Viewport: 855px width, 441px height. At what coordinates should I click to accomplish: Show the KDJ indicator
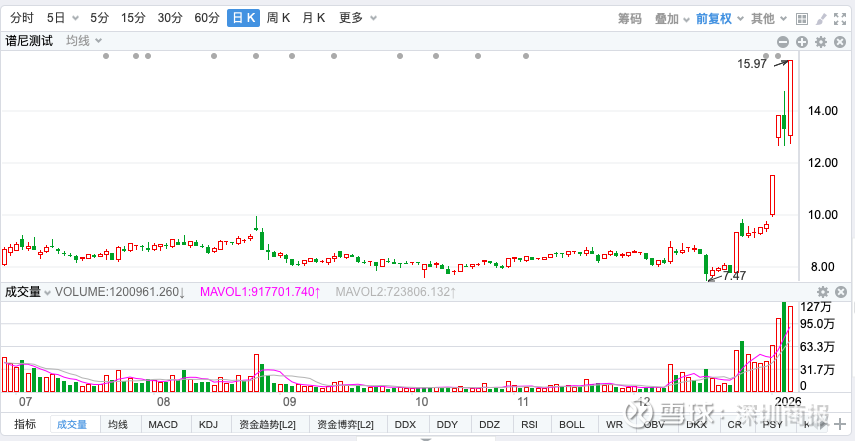(208, 425)
